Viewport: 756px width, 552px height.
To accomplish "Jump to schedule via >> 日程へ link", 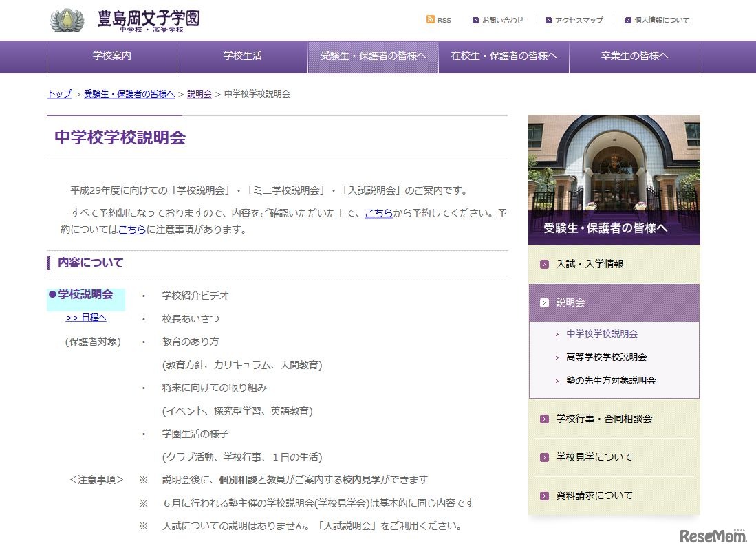I will tap(86, 318).
